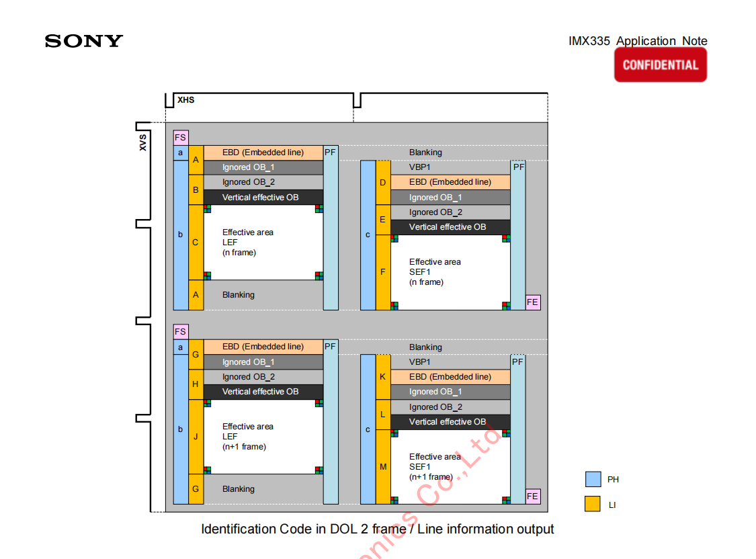Click the orange LI legend swatch
The height and width of the screenshot is (559, 756).
[x=592, y=504]
